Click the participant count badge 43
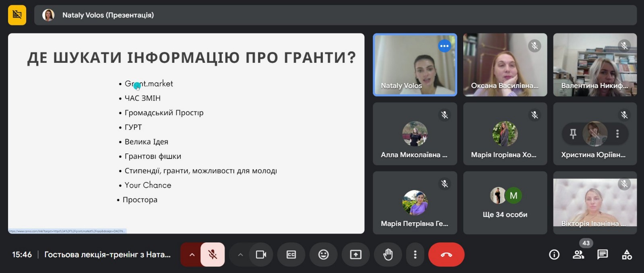Image resolution: width=644 pixels, height=273 pixels. 586,243
